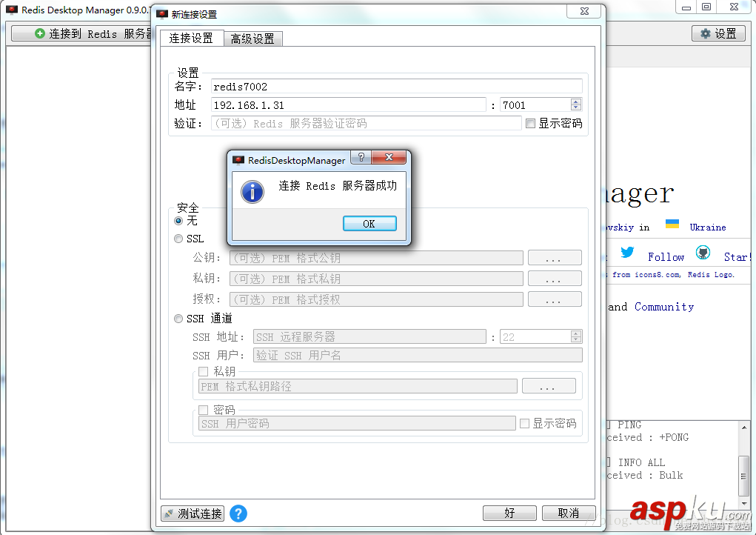Viewport: 756px width, 535px height.
Task: Click 取消 to cancel connection settings
Action: tap(569, 513)
